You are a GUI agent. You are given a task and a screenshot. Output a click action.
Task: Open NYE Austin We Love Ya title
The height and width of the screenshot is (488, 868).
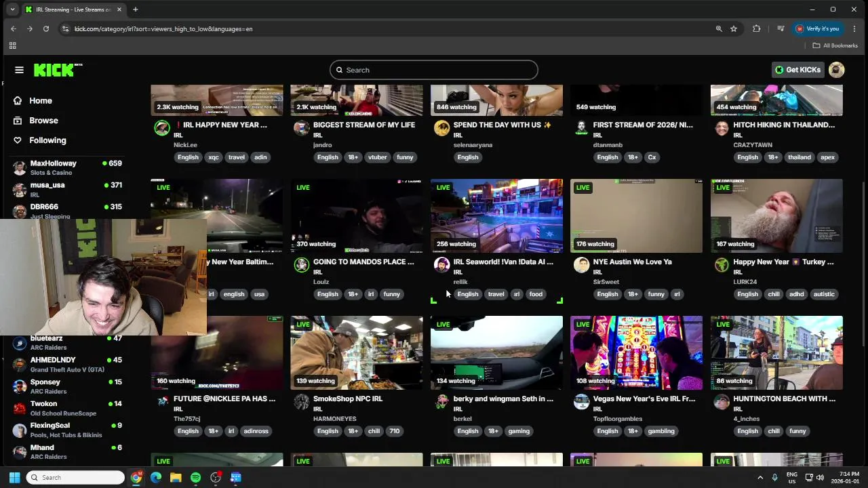click(x=632, y=262)
